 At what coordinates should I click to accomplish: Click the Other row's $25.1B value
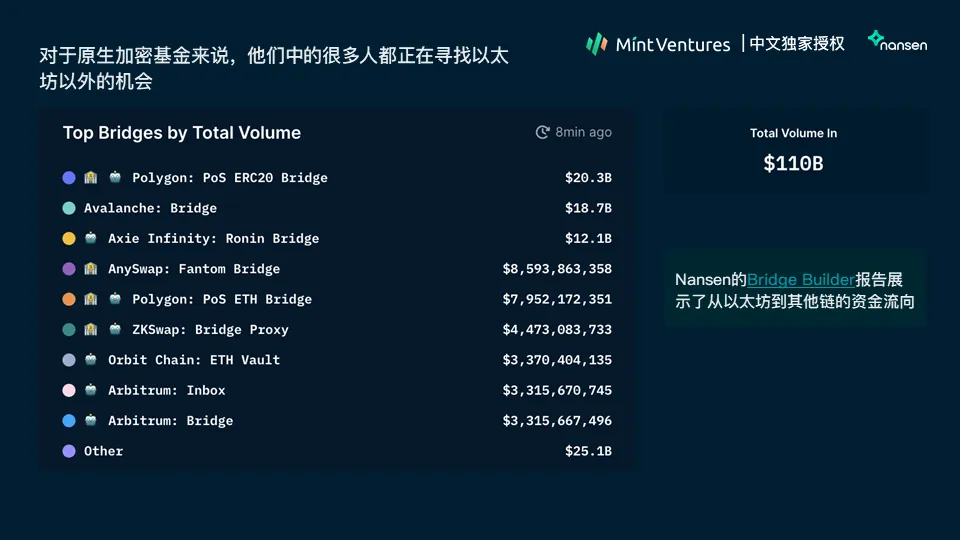tap(588, 451)
